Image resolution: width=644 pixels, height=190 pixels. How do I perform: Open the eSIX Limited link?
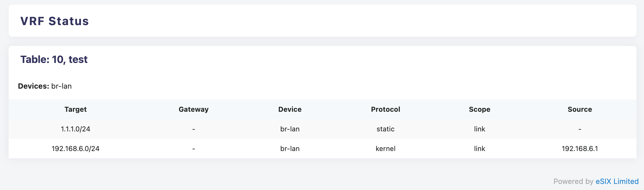tap(617, 181)
